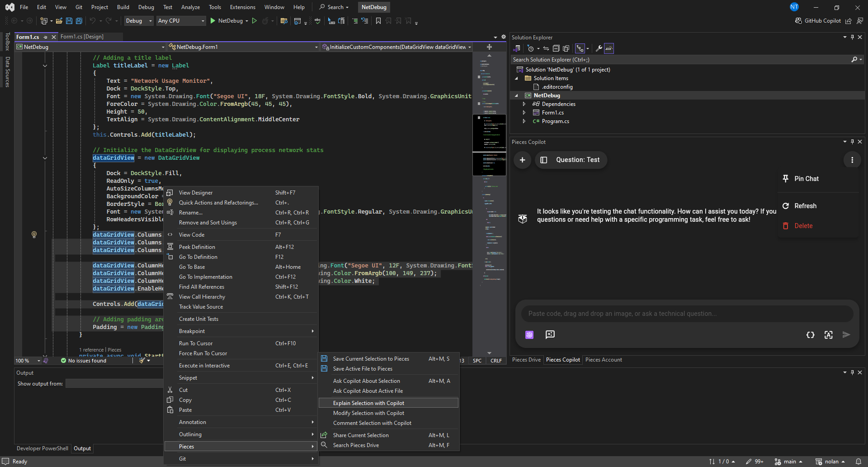This screenshot has height=467, width=868.
Task: Open Properties wrench icon in Solution Explorer
Action: [599, 48]
